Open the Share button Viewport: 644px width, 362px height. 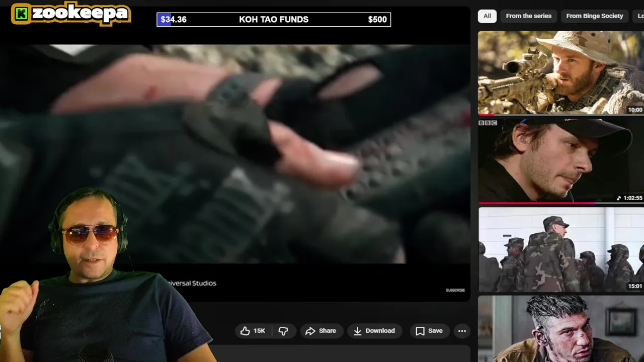(x=321, y=331)
